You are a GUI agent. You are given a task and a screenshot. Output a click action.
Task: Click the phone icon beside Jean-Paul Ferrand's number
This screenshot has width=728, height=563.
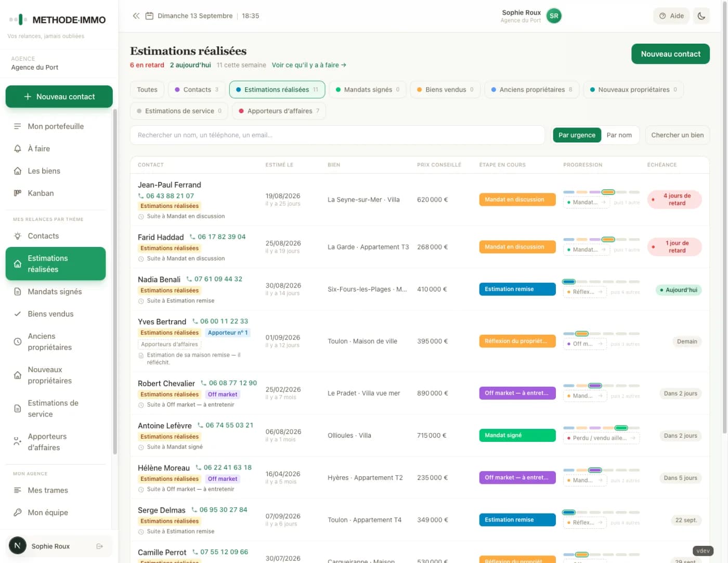click(141, 196)
